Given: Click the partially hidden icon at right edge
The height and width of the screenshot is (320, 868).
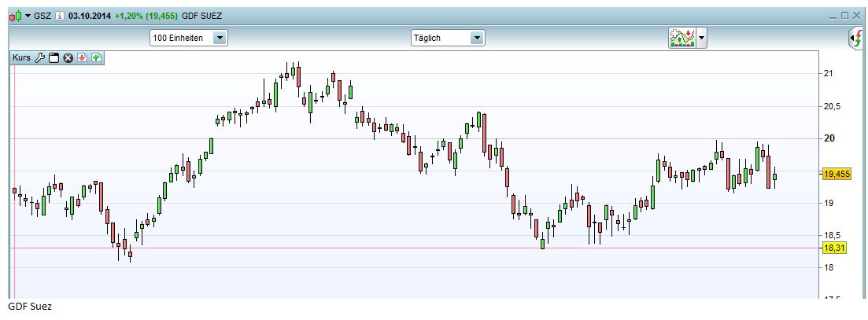Looking at the screenshot, I should 857,39.
